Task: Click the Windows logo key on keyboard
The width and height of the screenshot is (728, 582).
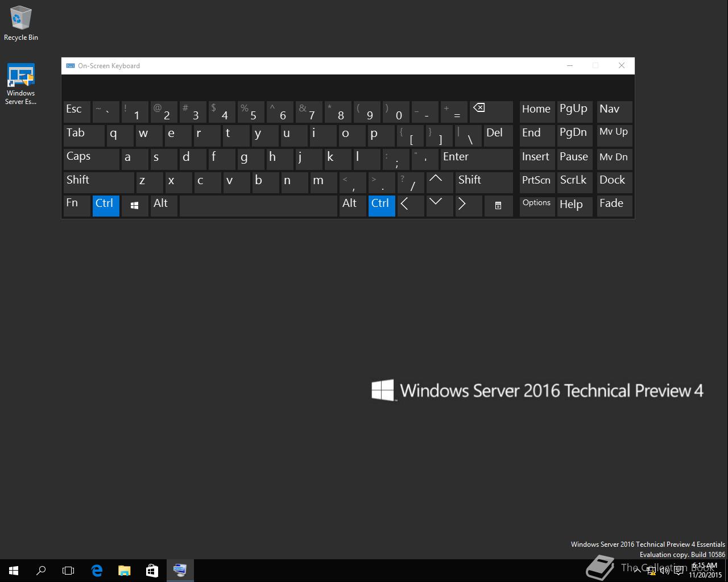Action: tap(135, 206)
